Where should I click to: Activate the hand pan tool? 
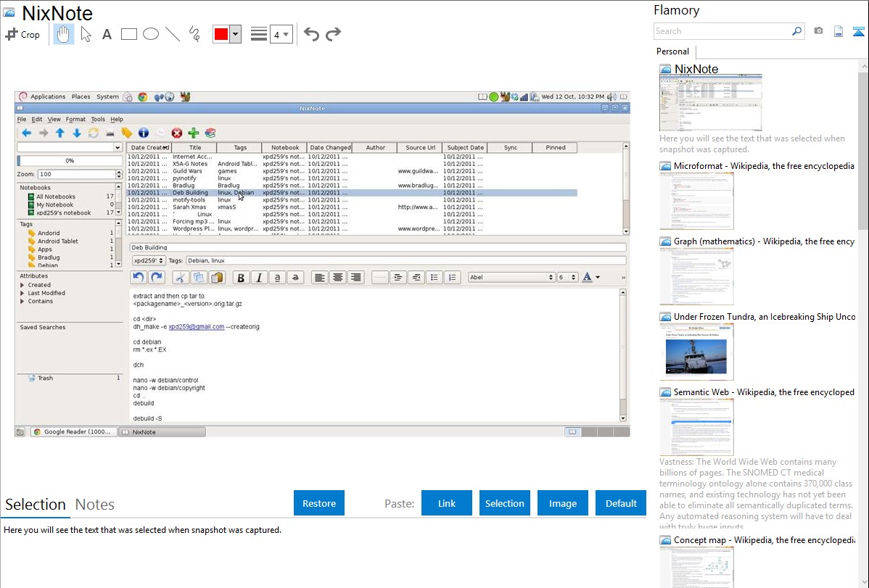[64, 34]
